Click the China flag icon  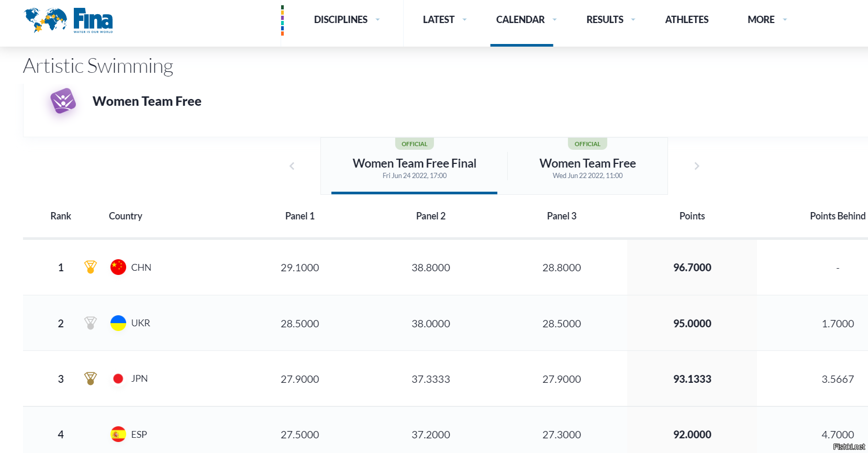(x=118, y=267)
